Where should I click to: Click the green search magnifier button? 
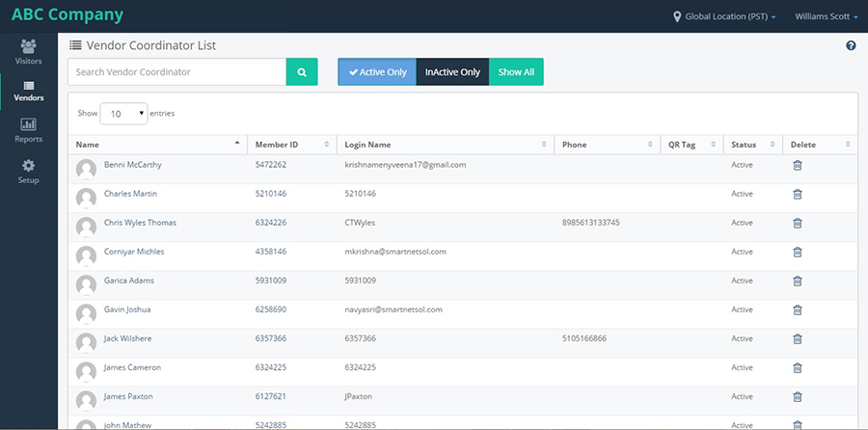302,72
